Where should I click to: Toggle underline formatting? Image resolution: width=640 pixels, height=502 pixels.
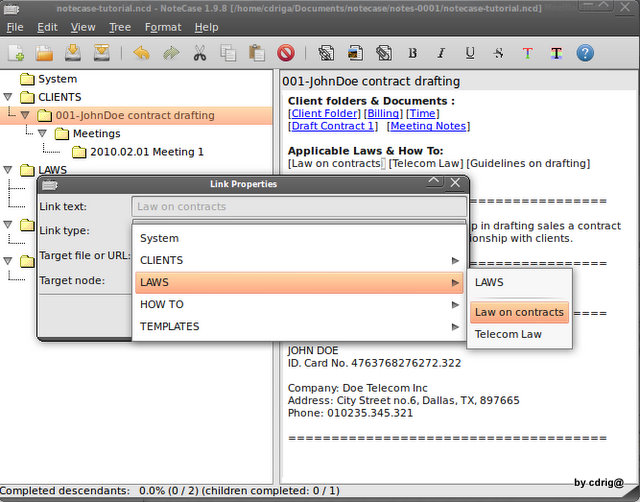[x=470, y=53]
